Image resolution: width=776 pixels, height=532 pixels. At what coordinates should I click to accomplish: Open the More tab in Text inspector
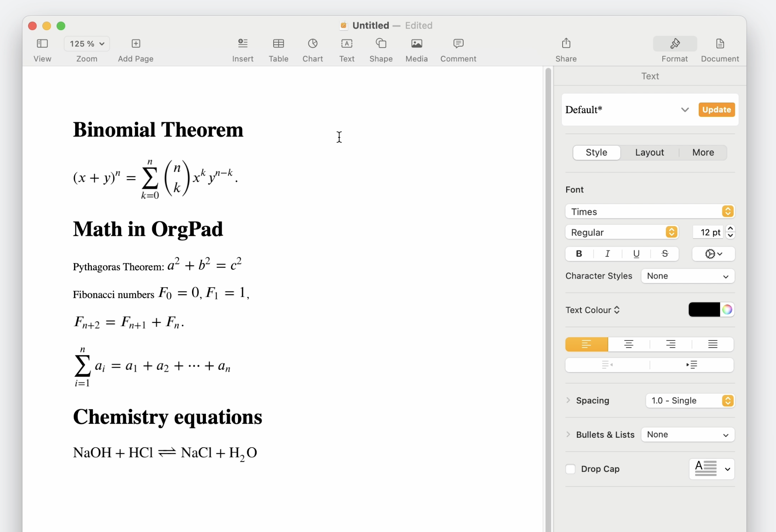tap(703, 152)
